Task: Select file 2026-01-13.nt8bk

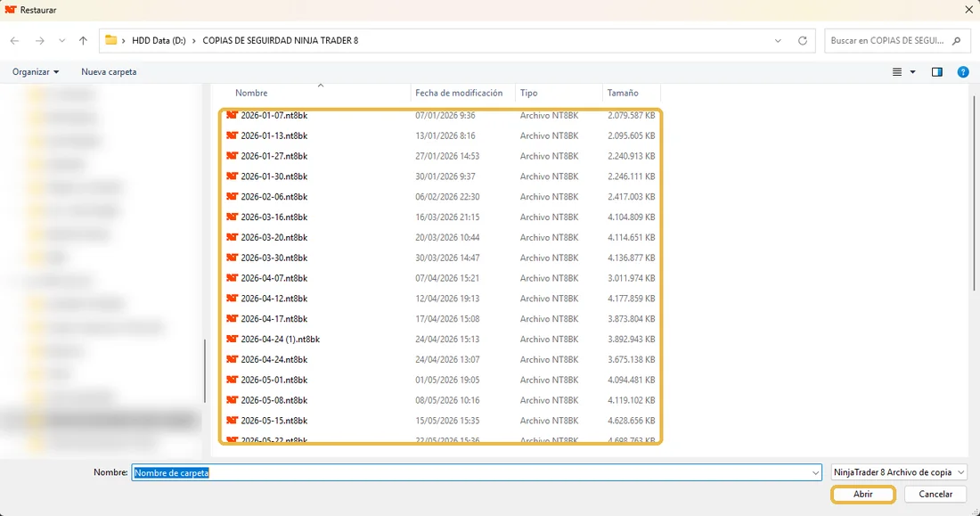Action: coord(274,135)
